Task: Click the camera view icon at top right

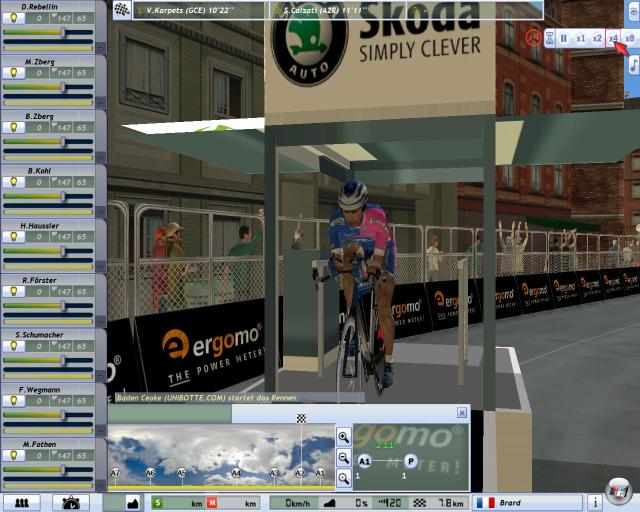Action: click(x=634, y=12)
